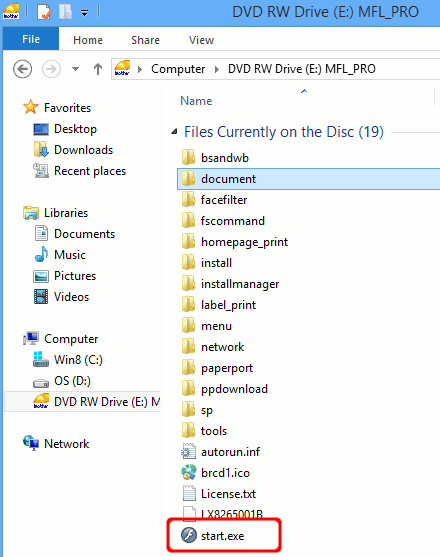Viewport: 440px width, 557px height.
Task: Select DVD RW Drive (E:) in sidebar
Action: (82, 401)
